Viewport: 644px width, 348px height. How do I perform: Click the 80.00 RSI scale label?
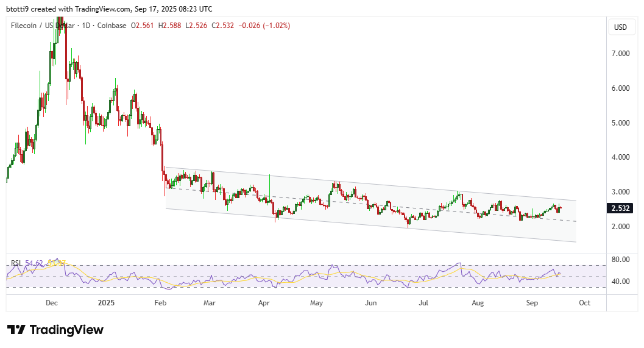tap(621, 260)
